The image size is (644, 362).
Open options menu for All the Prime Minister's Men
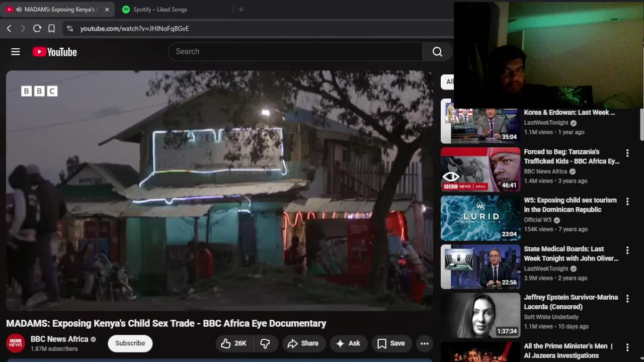coord(627,347)
